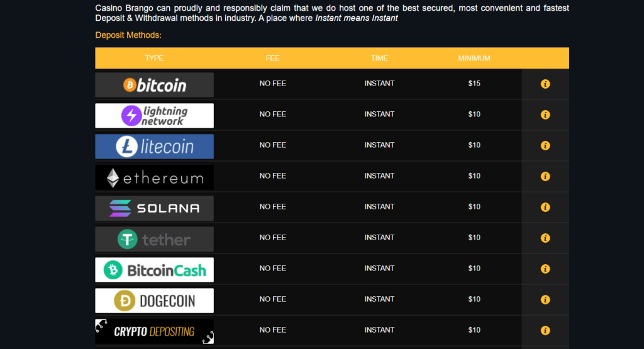644x349 pixels.
Task: Open the Tether row info icon
Action: (x=545, y=238)
